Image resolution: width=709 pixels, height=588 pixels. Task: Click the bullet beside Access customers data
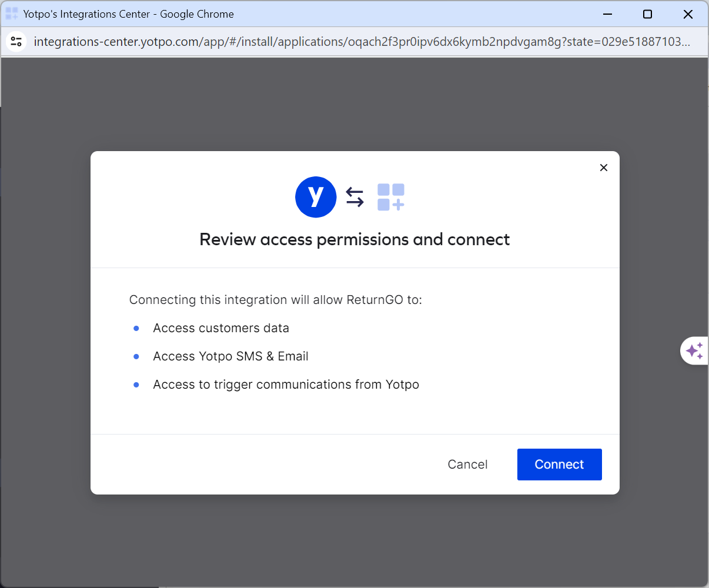[136, 328]
